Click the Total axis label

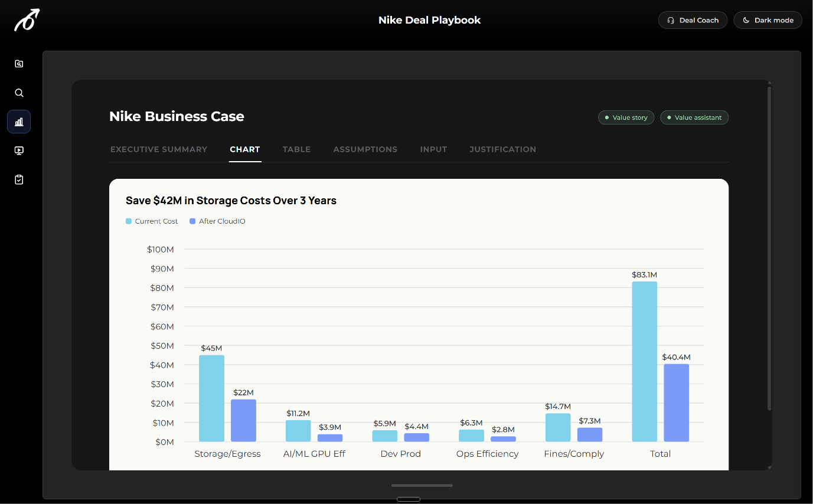point(660,454)
